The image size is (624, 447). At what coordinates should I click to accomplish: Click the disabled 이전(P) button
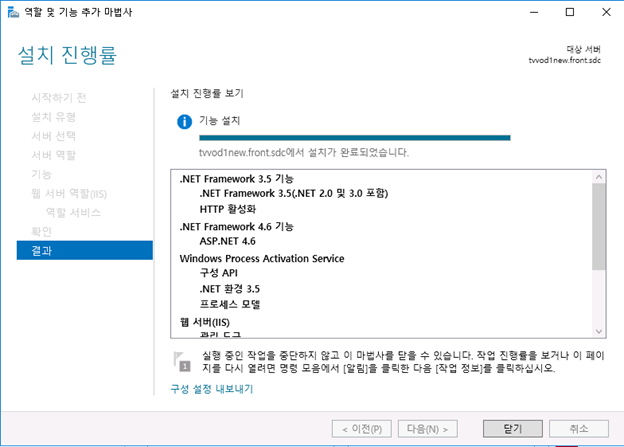point(362,429)
